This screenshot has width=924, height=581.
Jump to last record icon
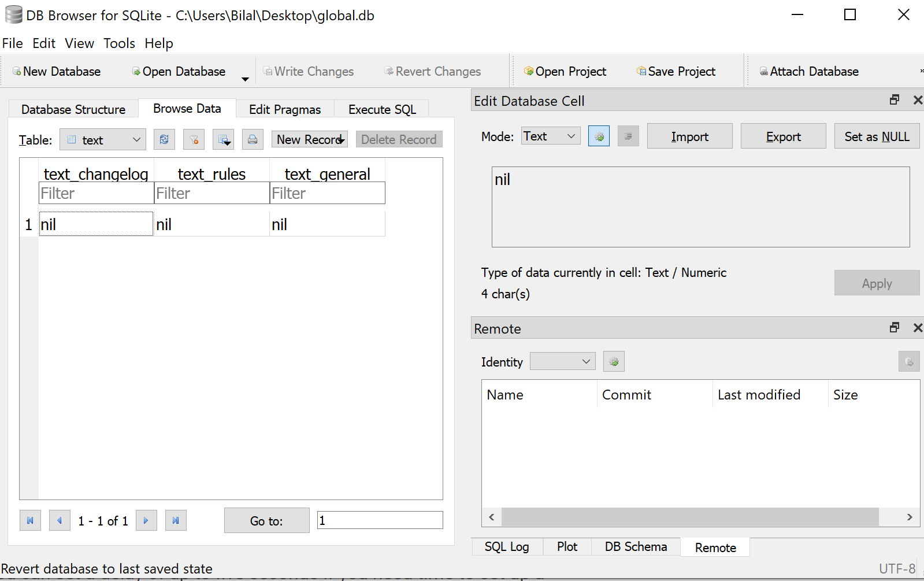pos(176,520)
